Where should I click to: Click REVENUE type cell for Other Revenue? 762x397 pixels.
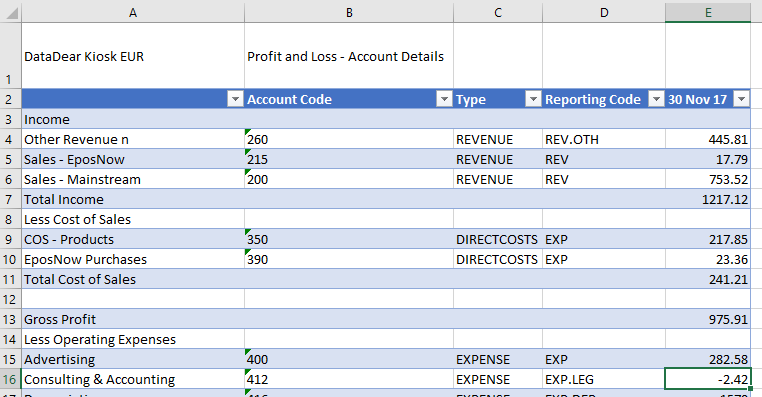[x=498, y=139]
